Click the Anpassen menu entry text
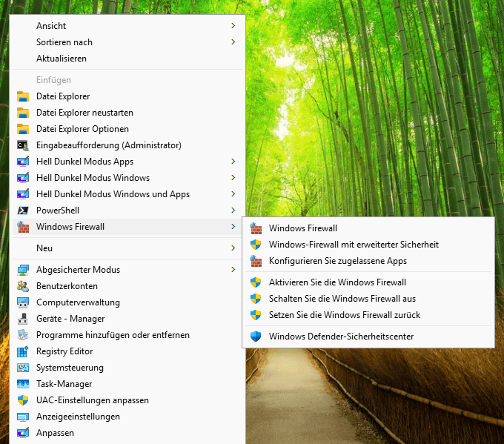 [55, 433]
